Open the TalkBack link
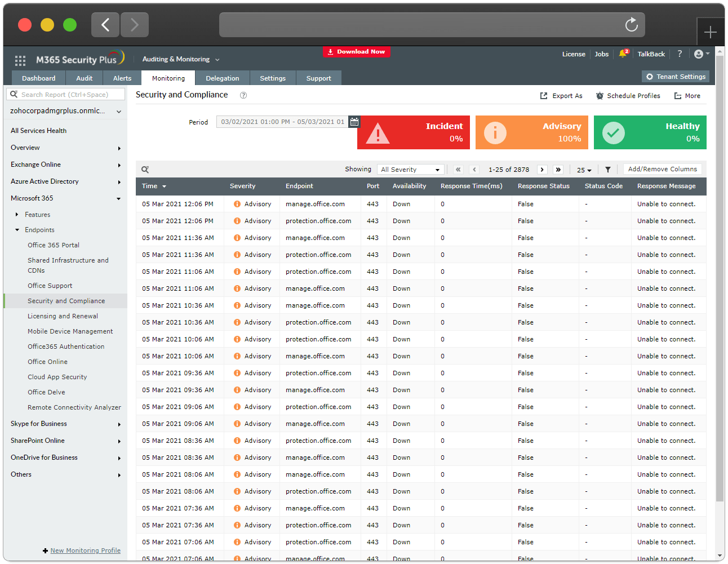 pos(651,54)
